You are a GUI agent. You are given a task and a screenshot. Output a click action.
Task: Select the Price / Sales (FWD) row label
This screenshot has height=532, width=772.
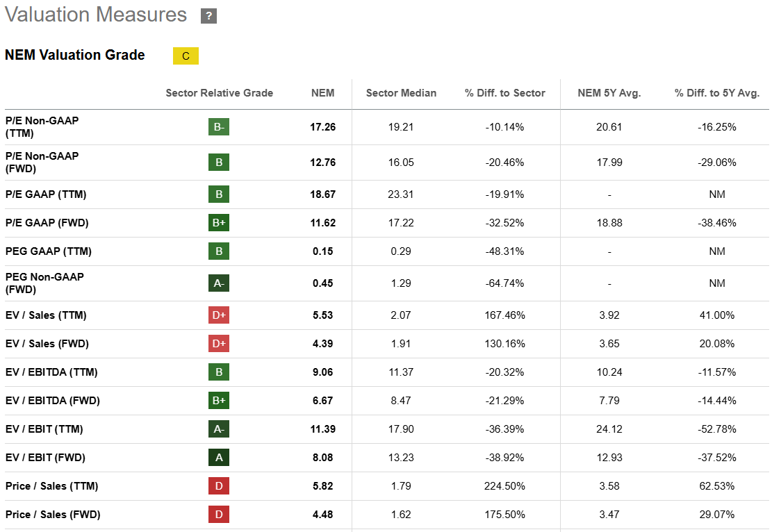(x=53, y=515)
